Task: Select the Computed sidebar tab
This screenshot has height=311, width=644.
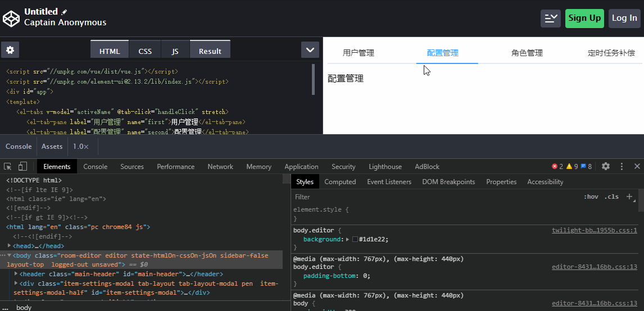Action: (x=340, y=181)
